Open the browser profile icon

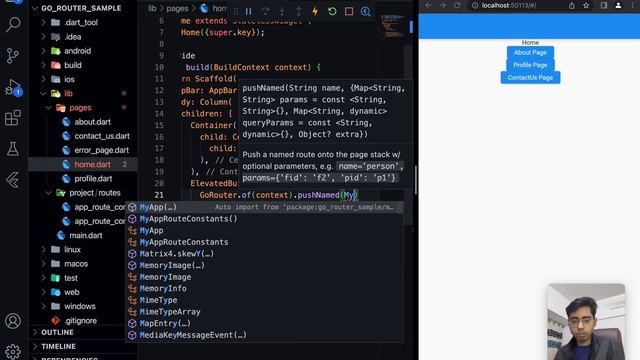click(x=618, y=5)
